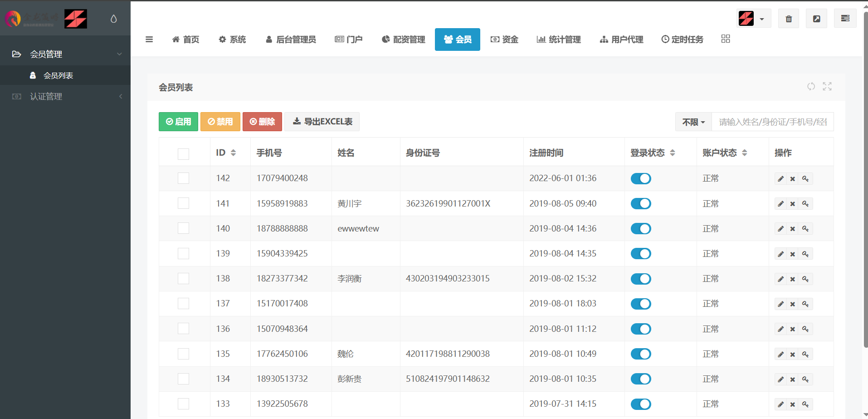Click the trash icon in top bar
Image resolution: width=868 pixels, height=419 pixels.
(789, 19)
